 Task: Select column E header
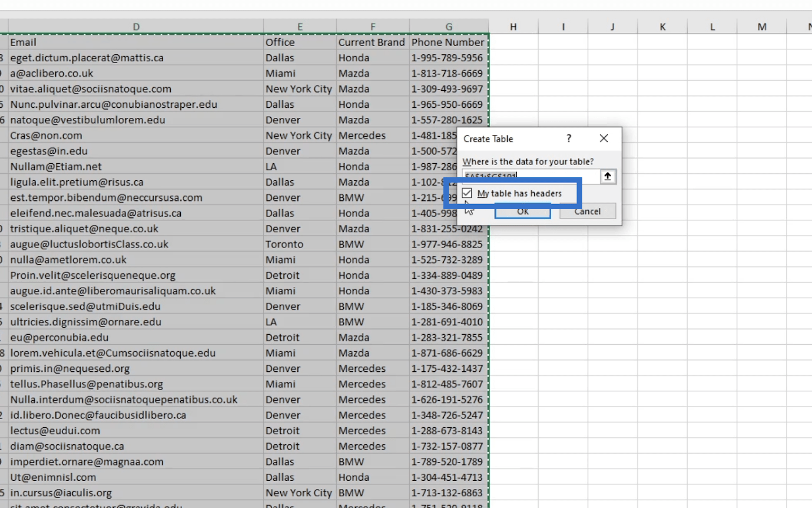[300, 27]
